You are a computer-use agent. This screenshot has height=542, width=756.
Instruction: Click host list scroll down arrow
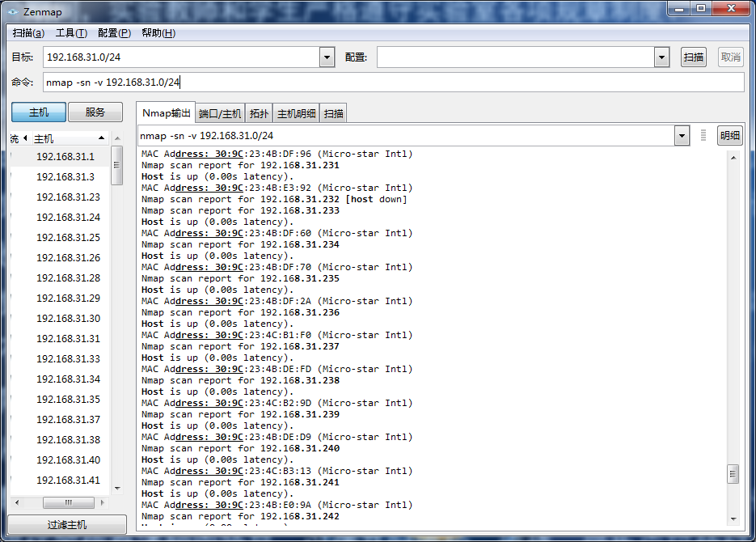point(117,489)
